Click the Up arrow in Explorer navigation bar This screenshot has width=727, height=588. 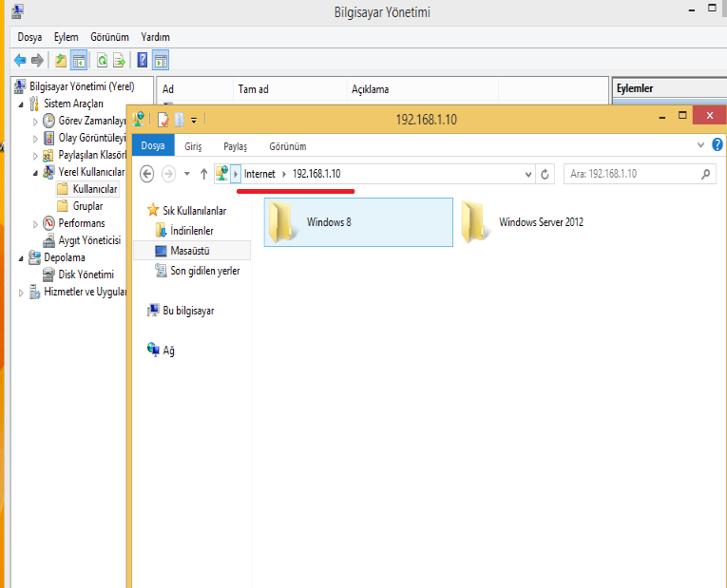click(x=203, y=174)
